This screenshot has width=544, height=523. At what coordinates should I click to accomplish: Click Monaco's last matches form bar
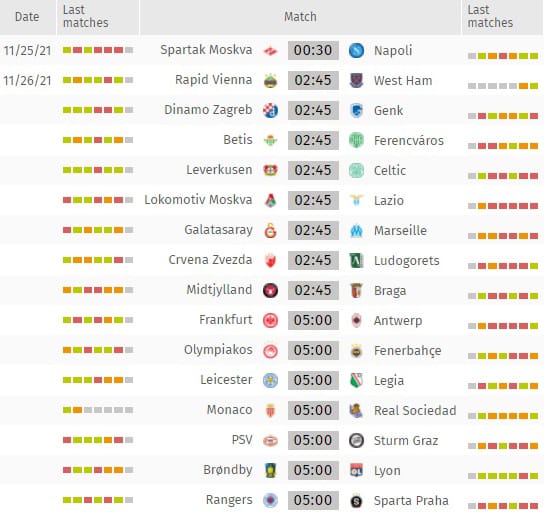pyautogui.click(x=98, y=410)
